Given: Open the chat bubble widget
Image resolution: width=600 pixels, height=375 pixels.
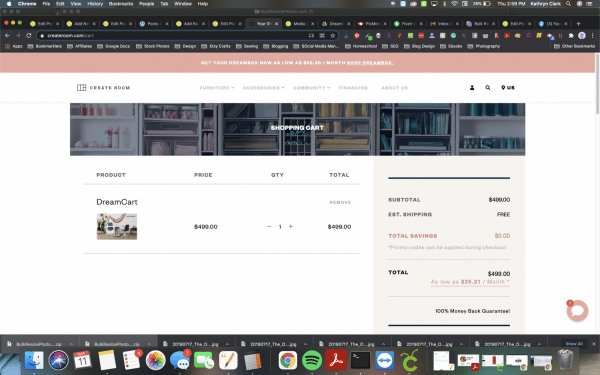Looking at the screenshot, I should [x=577, y=310].
